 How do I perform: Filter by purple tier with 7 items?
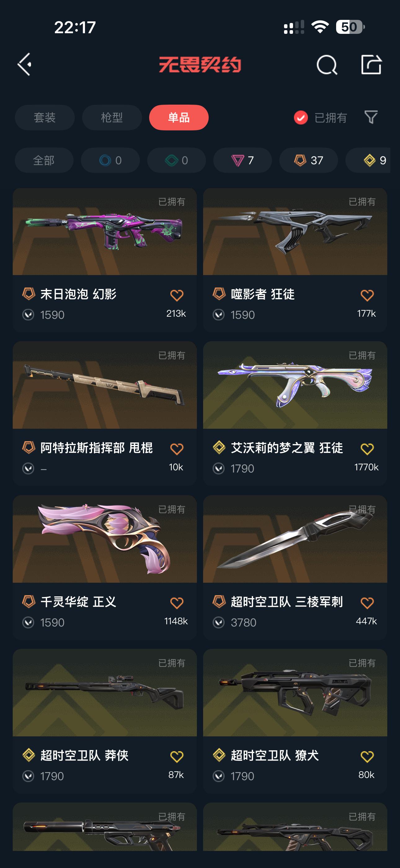point(242,160)
